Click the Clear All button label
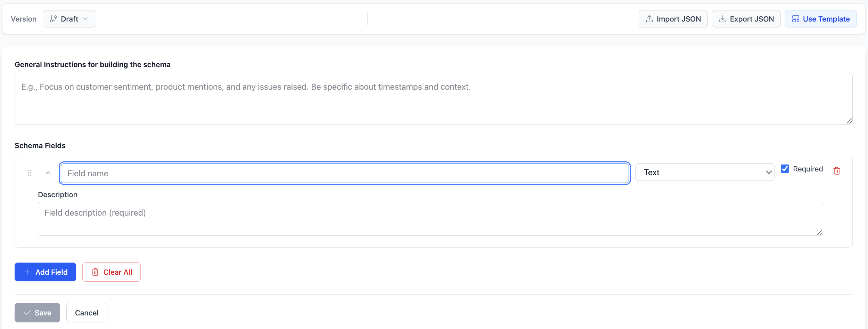868x329 pixels. [118, 272]
